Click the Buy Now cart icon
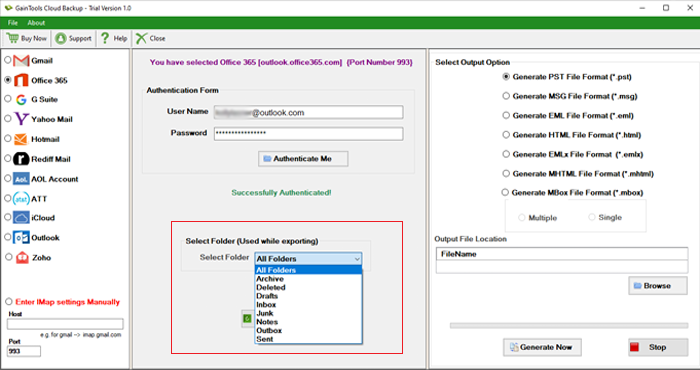This screenshot has width=700, height=370. [x=12, y=38]
